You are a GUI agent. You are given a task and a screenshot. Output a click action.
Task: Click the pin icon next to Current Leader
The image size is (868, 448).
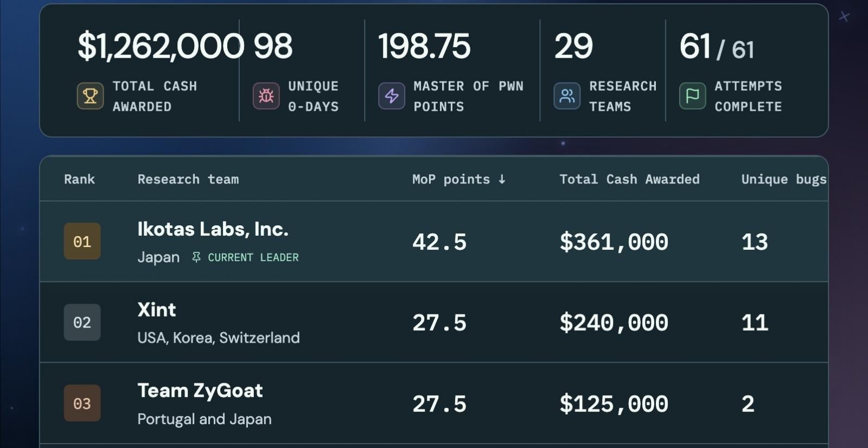click(196, 257)
